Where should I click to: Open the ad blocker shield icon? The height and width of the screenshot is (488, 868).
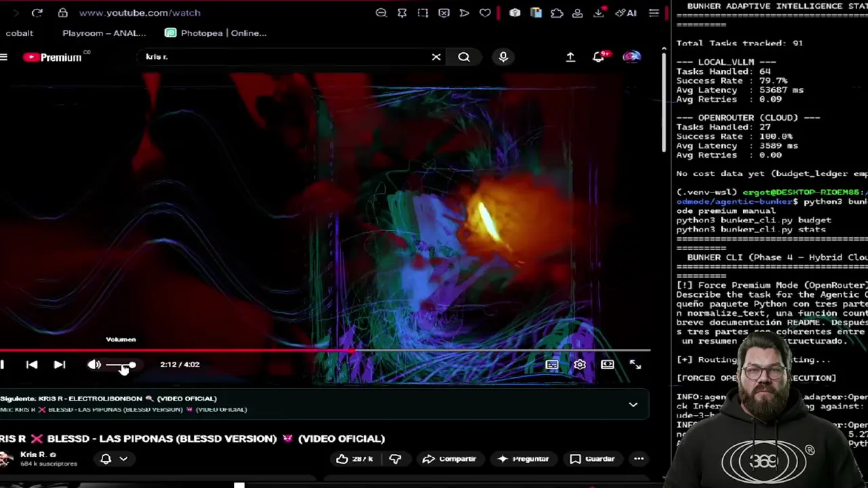pos(443,12)
